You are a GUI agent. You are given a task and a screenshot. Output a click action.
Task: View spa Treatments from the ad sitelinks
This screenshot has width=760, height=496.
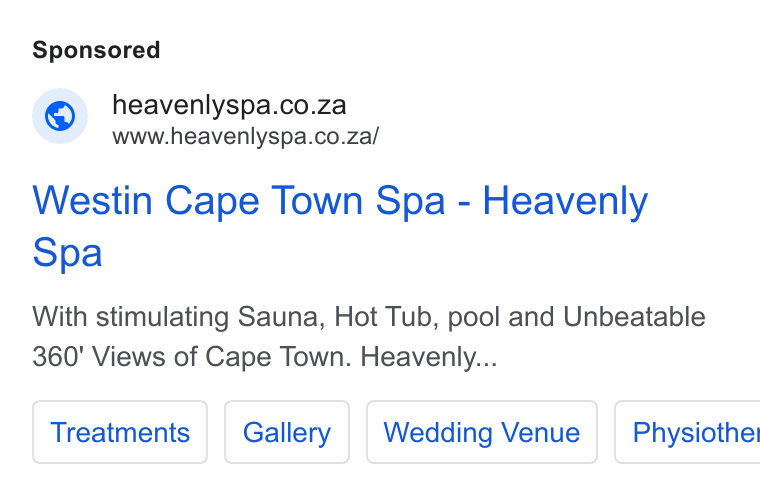120,432
